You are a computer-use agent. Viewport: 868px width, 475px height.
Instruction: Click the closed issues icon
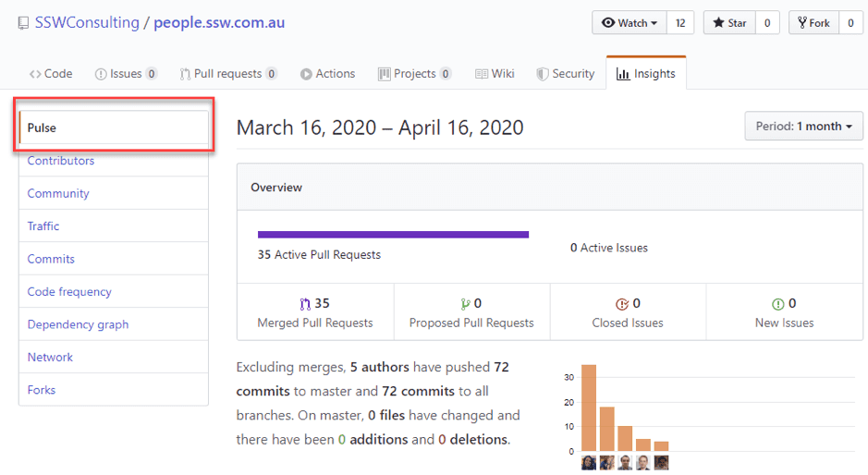pyautogui.click(x=621, y=303)
